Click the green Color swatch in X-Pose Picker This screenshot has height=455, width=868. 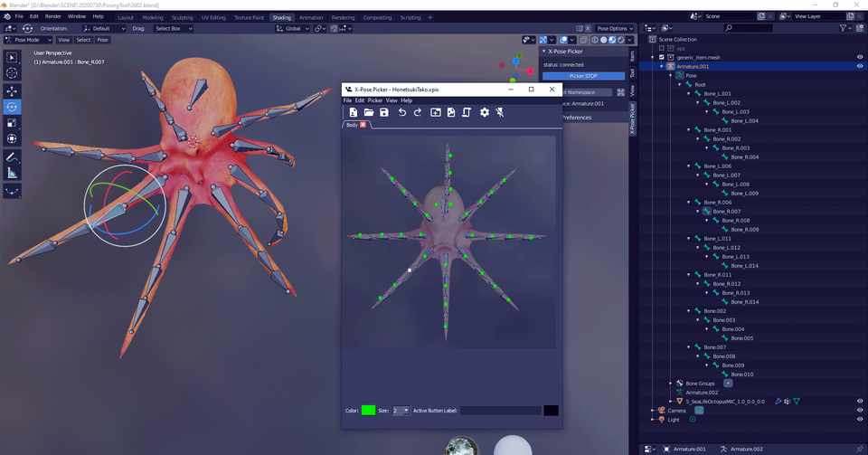tap(368, 410)
